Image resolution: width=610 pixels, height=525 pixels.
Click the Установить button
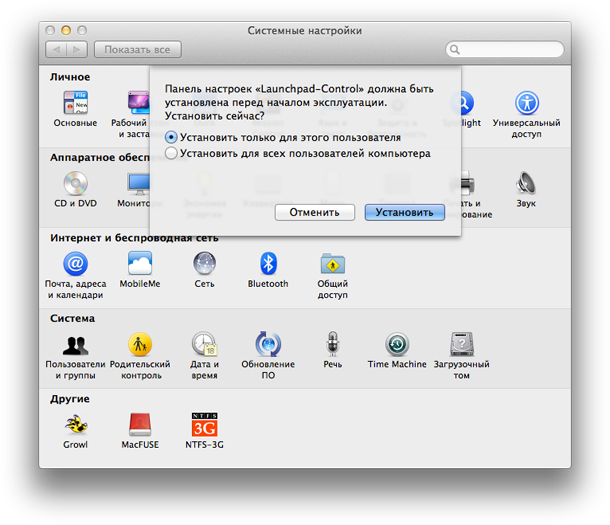405,212
